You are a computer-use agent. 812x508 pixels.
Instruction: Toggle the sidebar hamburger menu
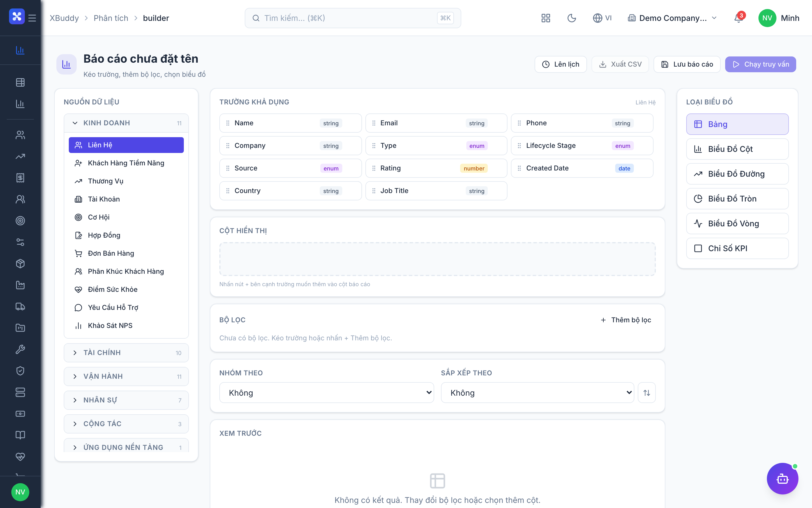pyautogui.click(x=32, y=18)
